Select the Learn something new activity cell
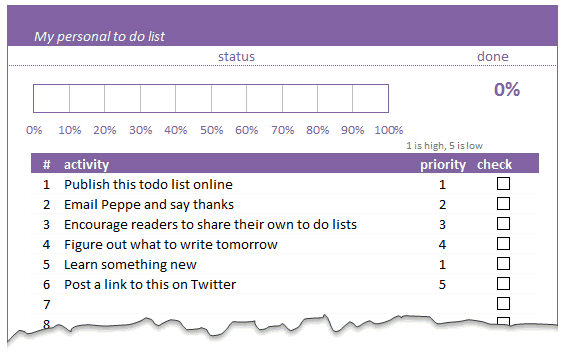Image resolution: width=568 pixels, height=364 pixels. coord(130,265)
